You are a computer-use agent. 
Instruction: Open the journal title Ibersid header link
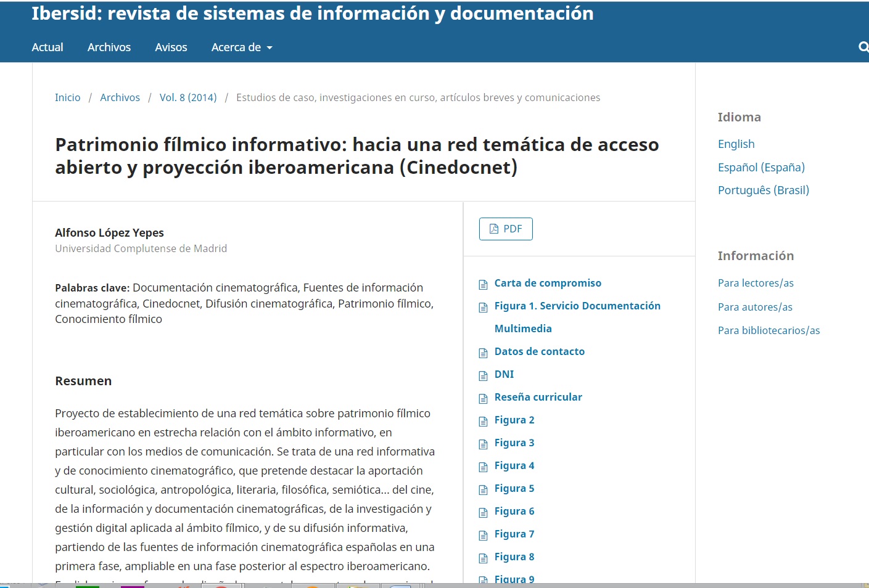[313, 14]
